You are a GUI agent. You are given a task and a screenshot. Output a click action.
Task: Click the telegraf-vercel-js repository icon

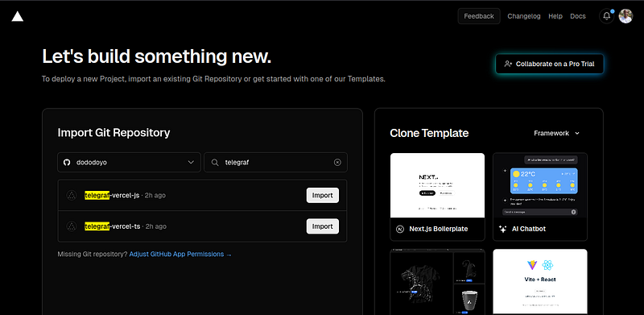pos(72,195)
